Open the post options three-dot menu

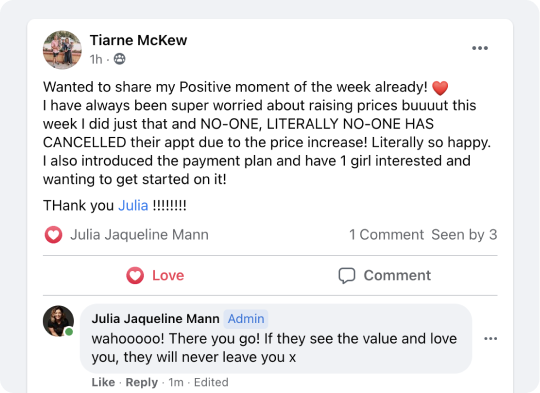coord(480,48)
